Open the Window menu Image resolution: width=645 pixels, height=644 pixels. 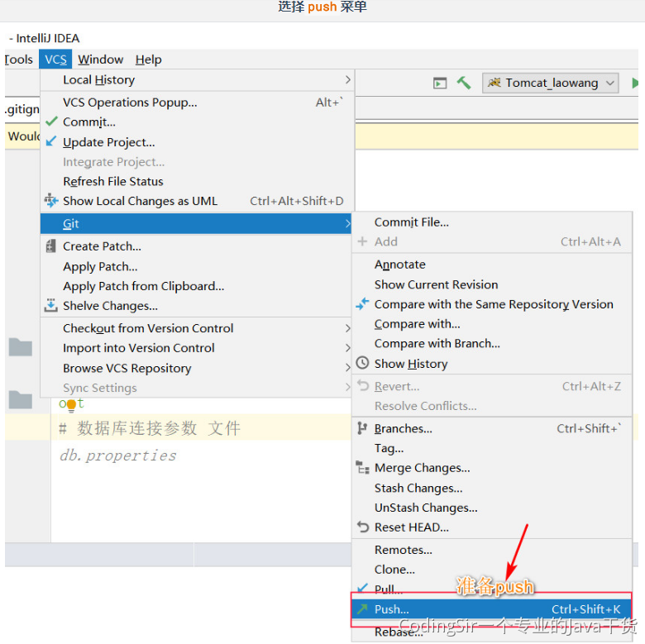100,60
